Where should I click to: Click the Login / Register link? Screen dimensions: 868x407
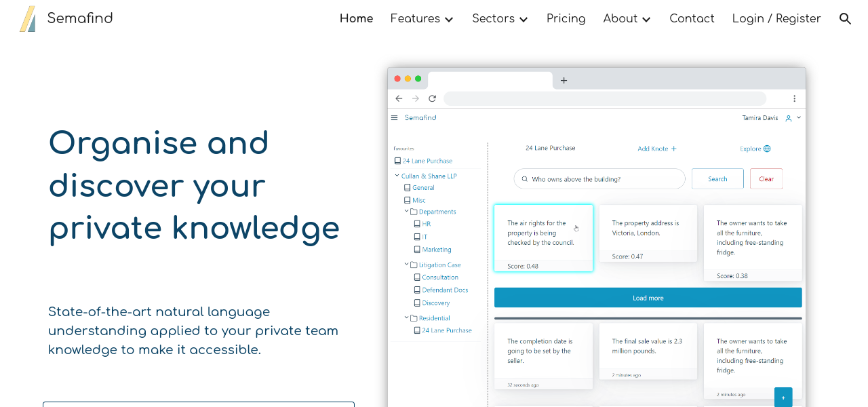click(776, 19)
